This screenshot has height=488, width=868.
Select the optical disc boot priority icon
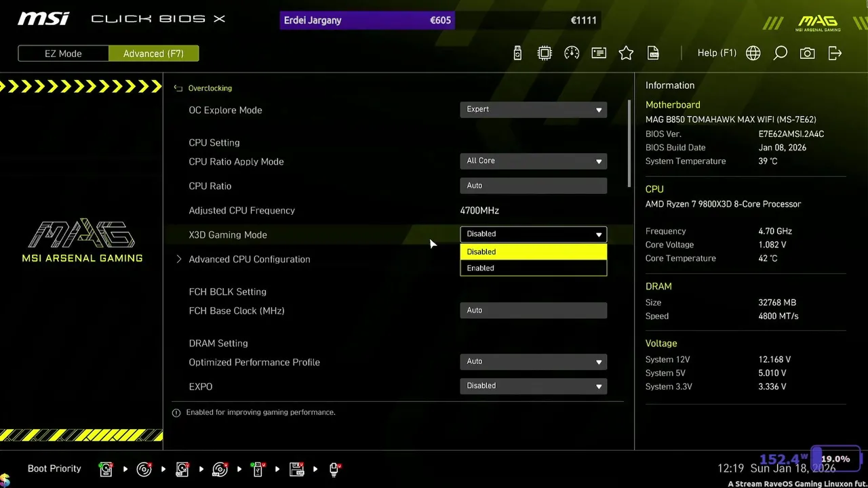point(144,468)
